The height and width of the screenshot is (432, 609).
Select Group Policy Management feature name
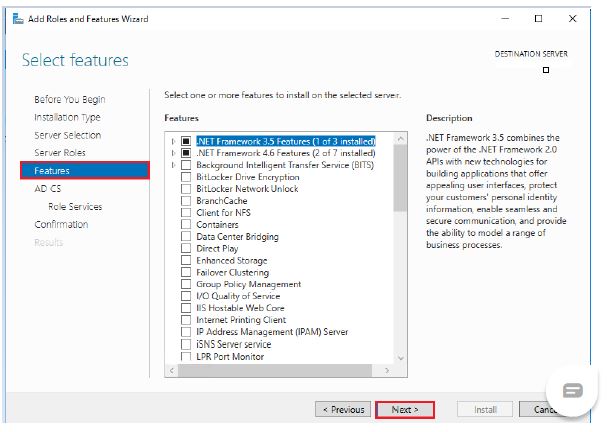pos(249,284)
